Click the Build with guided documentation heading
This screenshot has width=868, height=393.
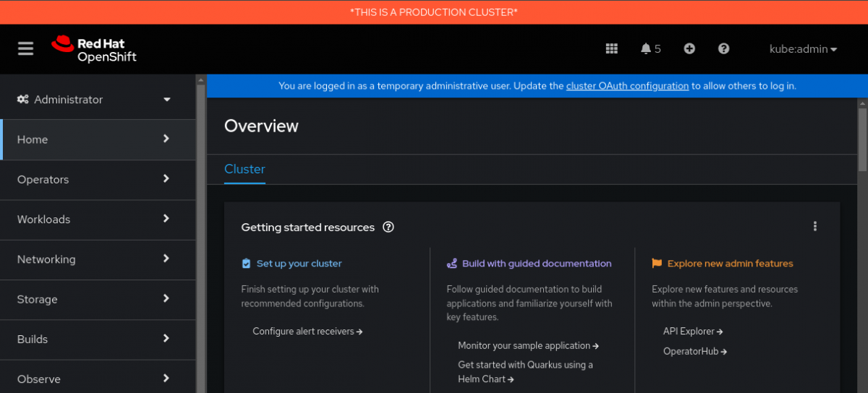(537, 264)
